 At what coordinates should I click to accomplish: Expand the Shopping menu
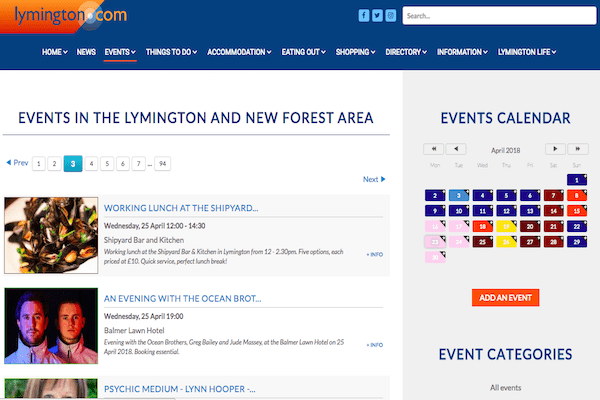(355, 52)
